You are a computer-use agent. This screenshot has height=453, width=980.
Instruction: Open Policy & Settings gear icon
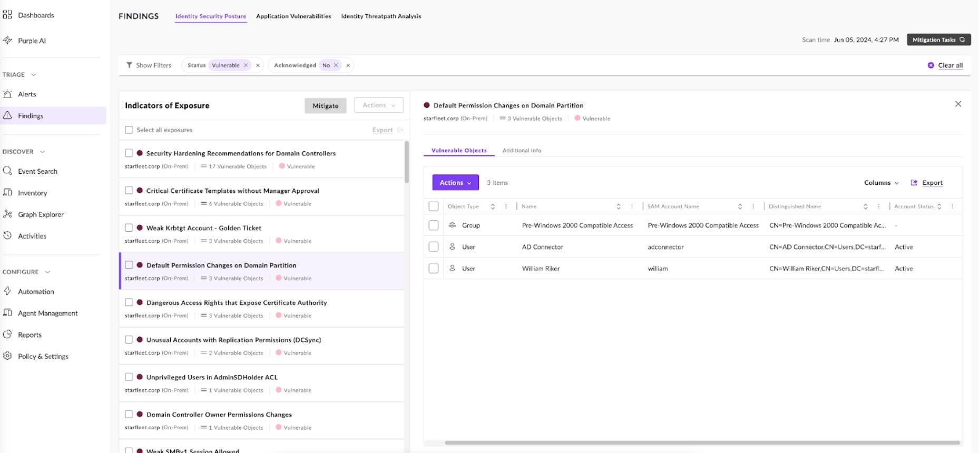coord(7,356)
